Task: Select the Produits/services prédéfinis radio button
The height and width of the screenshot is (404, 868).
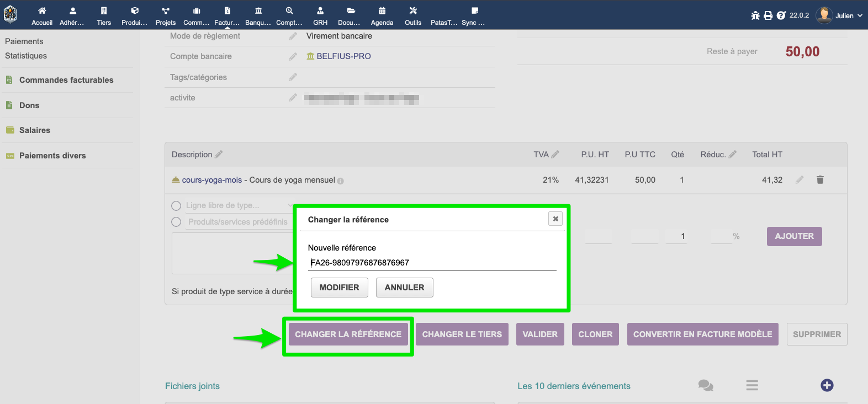Action: 176,222
